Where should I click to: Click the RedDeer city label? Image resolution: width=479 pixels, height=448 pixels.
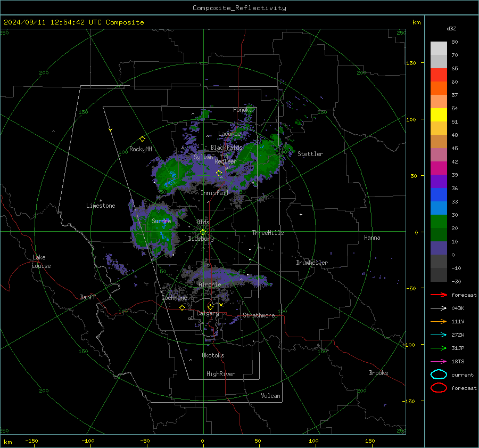[x=226, y=161]
